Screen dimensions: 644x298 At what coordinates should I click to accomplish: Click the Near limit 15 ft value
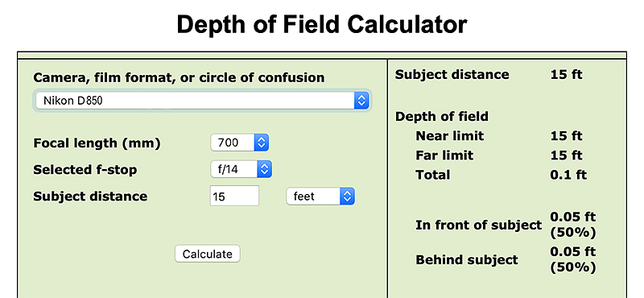pos(567,135)
